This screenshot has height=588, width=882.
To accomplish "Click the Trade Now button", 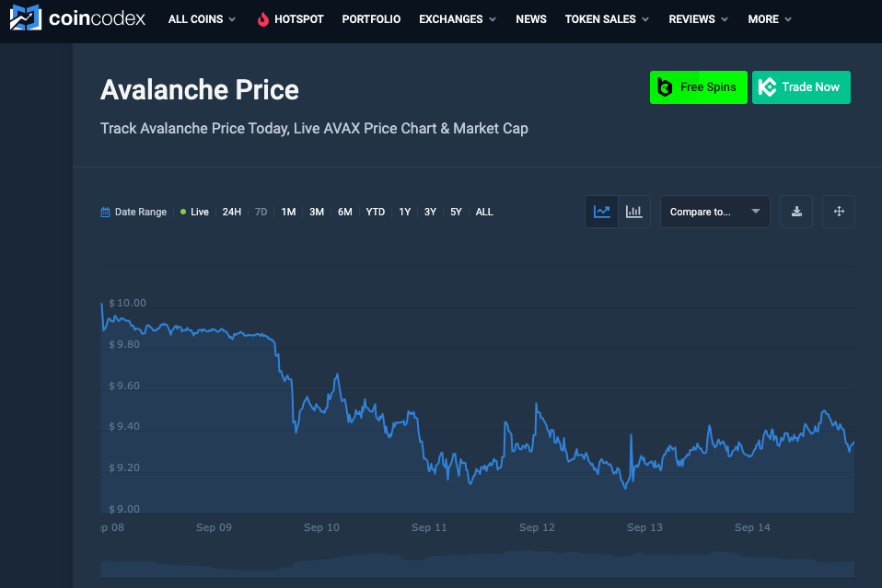I will click(801, 87).
